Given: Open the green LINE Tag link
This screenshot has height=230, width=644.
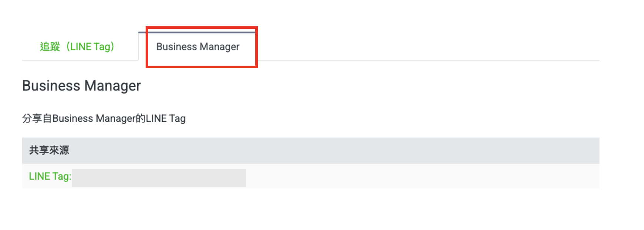Looking at the screenshot, I should (x=50, y=176).
